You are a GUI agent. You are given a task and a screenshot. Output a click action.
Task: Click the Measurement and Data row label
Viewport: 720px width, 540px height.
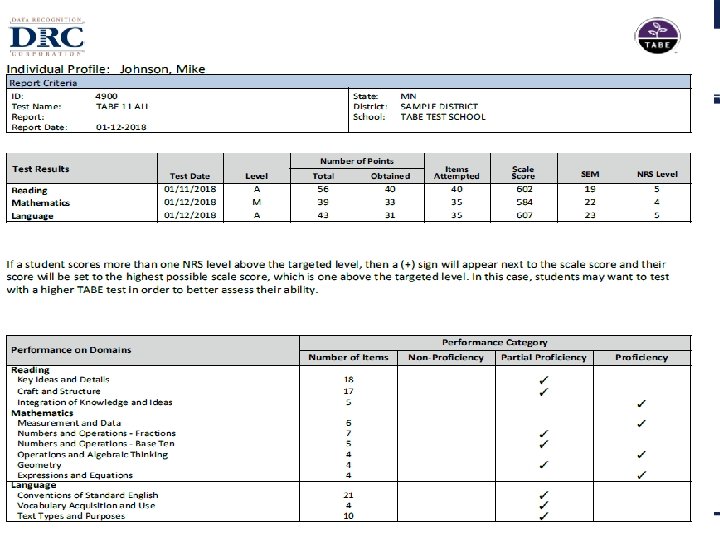pos(69,423)
